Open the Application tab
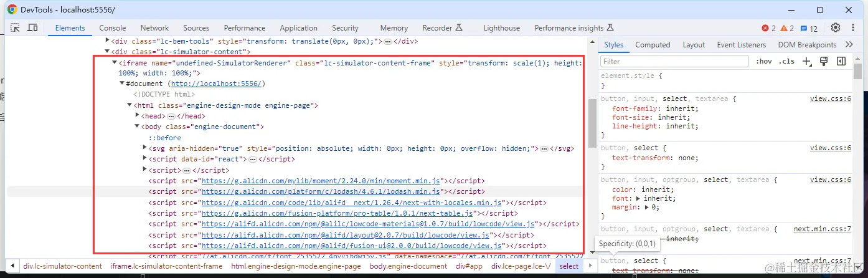The image size is (868, 278). (x=298, y=28)
